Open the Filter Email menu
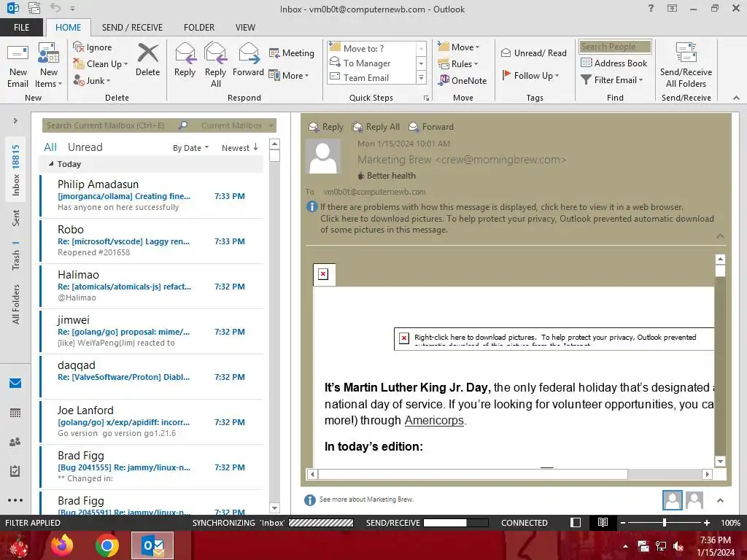The width and height of the screenshot is (747, 560). point(612,80)
